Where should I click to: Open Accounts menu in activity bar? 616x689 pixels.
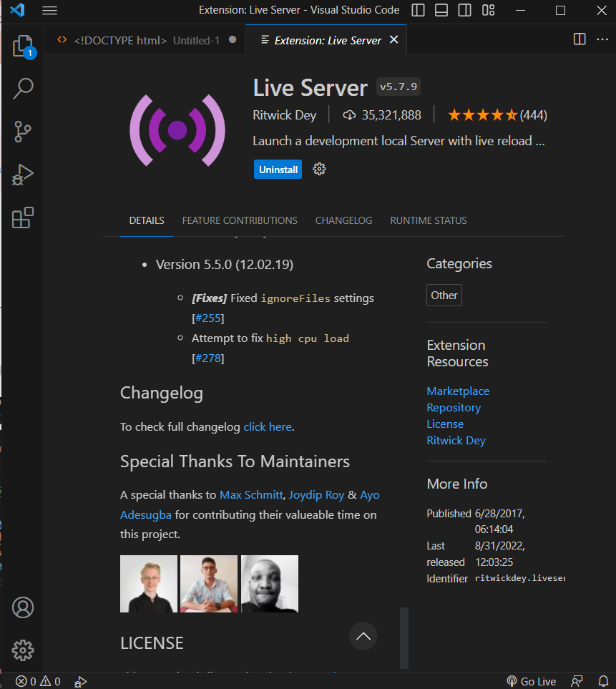[x=23, y=607]
